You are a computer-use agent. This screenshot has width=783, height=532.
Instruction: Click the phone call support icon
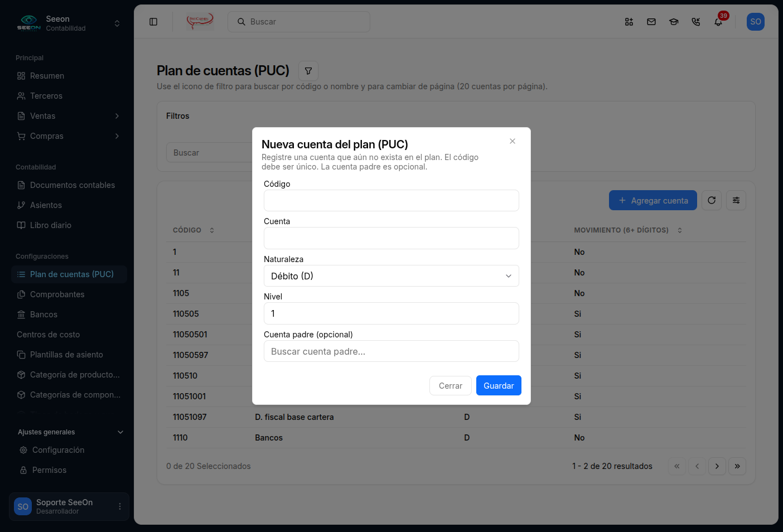(x=696, y=22)
